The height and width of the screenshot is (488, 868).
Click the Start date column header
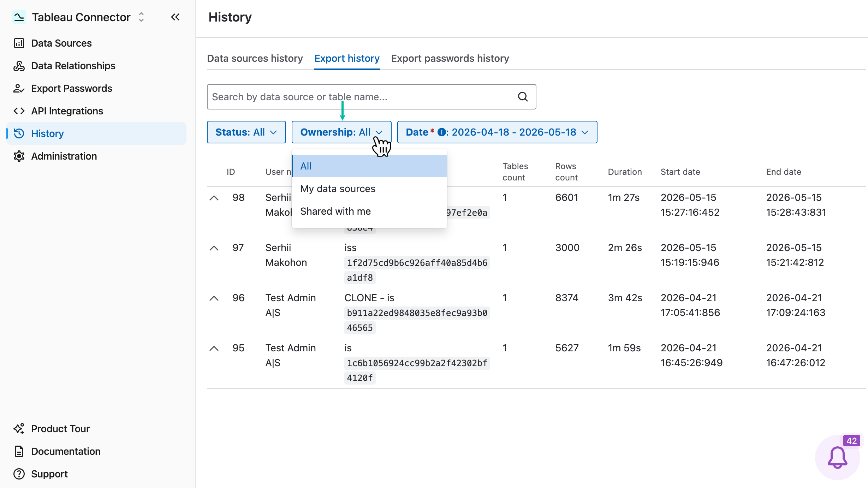click(680, 172)
